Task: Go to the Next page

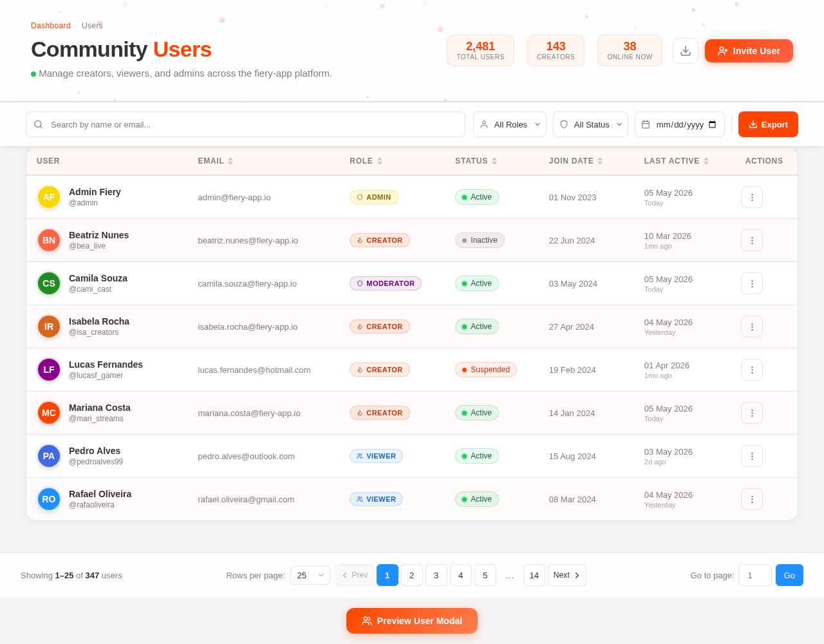Action: [567, 575]
